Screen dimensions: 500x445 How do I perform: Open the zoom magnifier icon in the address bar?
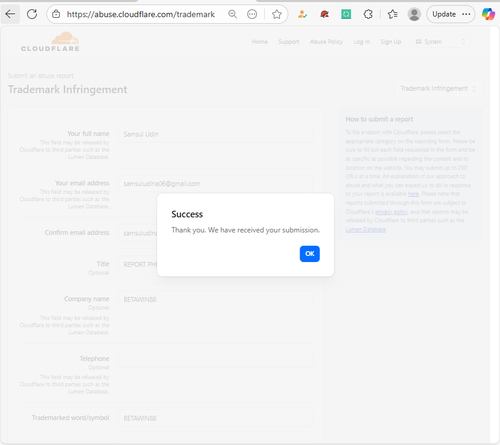tap(233, 14)
